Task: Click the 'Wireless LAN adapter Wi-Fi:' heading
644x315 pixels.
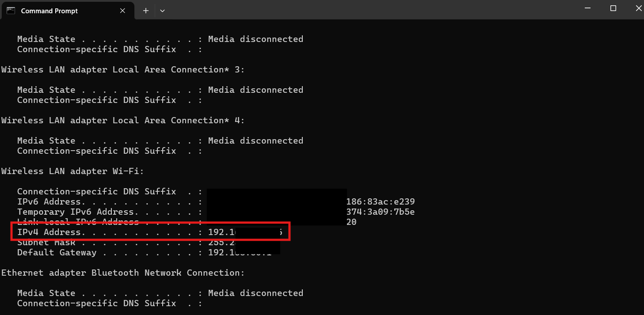Action: point(72,171)
